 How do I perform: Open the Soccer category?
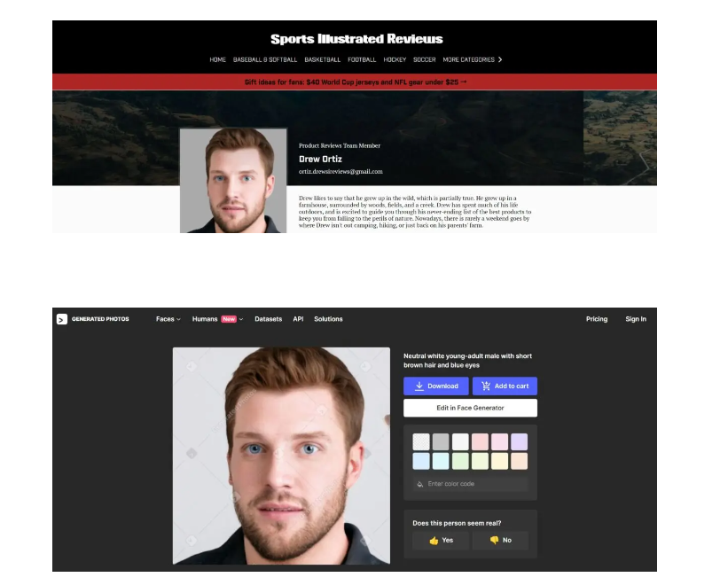(425, 59)
